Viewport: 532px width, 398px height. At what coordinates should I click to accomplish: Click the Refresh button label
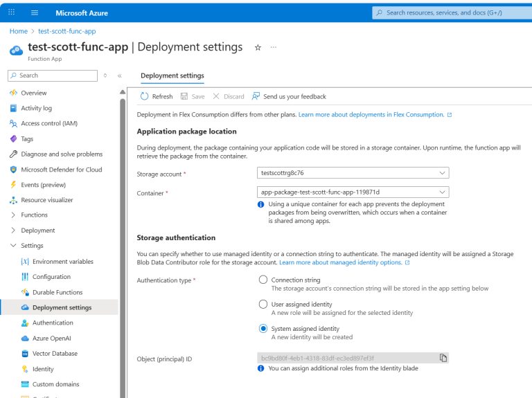point(162,97)
